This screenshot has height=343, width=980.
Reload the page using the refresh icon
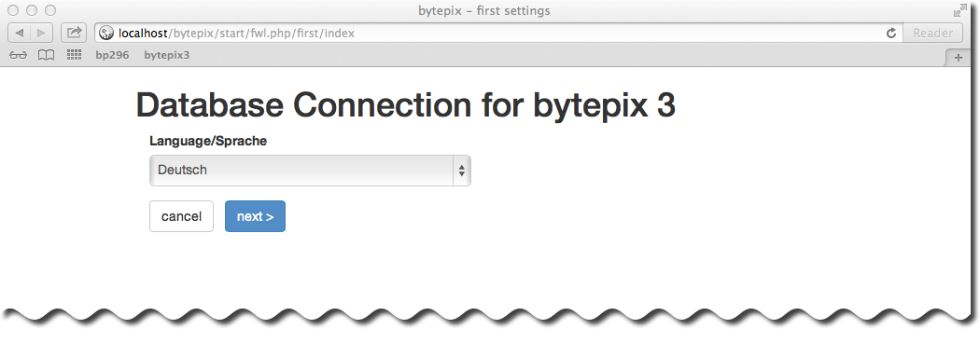(x=891, y=33)
